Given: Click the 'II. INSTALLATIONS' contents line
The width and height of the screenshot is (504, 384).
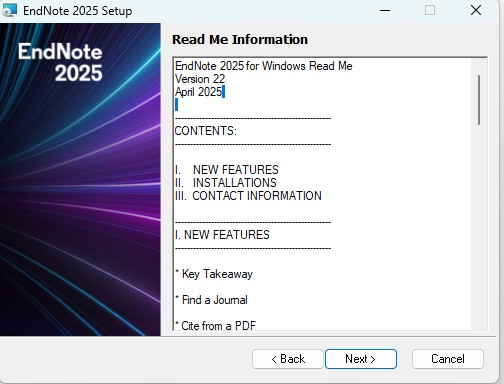Looking at the screenshot, I should (x=226, y=183).
